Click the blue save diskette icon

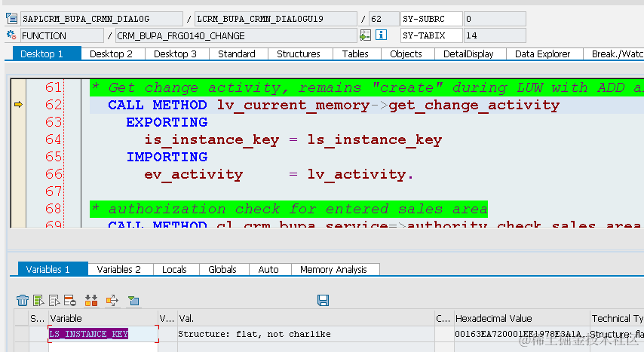click(x=324, y=300)
